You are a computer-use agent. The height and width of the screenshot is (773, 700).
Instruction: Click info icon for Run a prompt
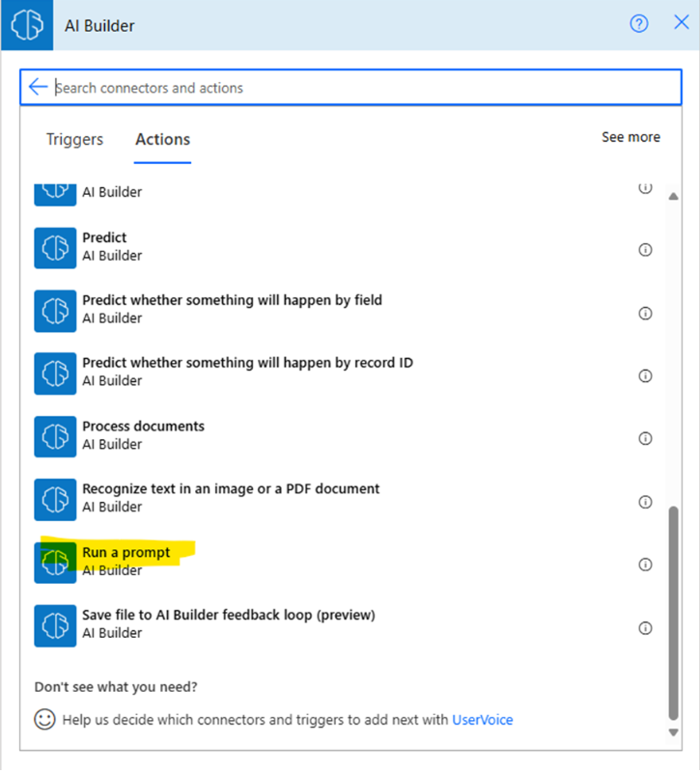point(645,565)
